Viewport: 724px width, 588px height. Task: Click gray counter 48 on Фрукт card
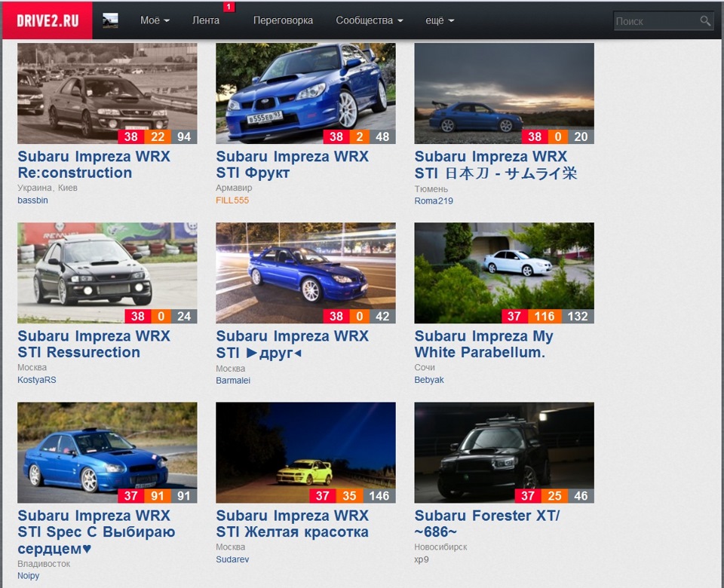[x=382, y=136]
